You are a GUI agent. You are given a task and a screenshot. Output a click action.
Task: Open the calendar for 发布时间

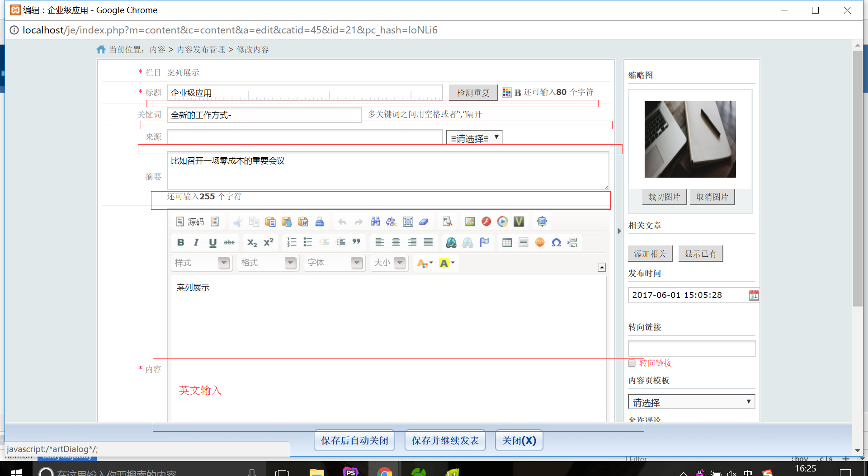pyautogui.click(x=754, y=295)
